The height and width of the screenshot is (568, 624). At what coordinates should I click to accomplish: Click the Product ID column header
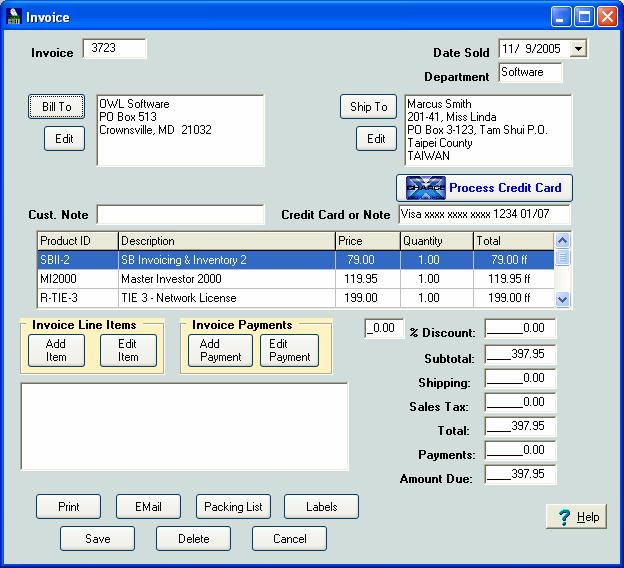point(78,241)
